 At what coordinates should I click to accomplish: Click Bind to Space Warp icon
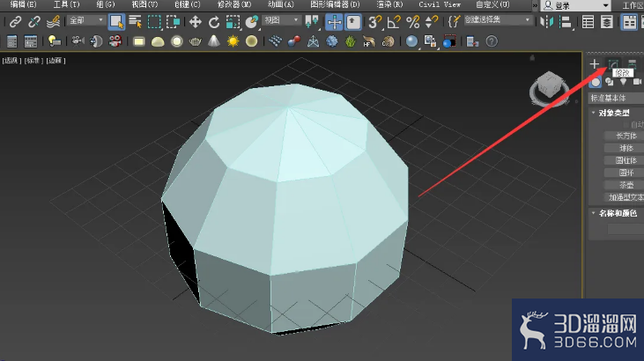54,21
